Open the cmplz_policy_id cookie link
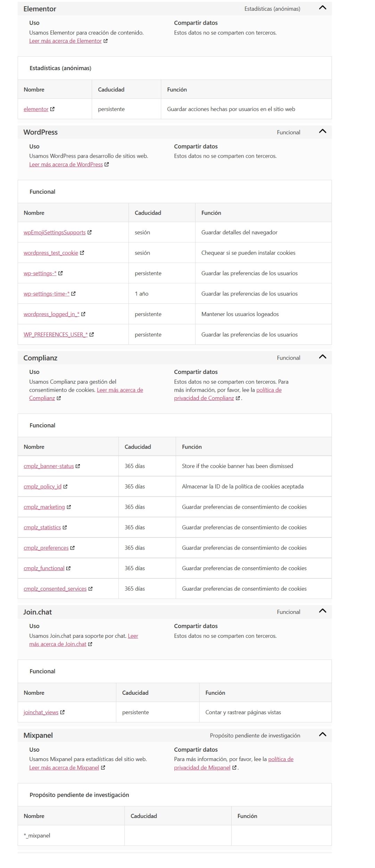Screen dimensions: 375x868 point(42,486)
